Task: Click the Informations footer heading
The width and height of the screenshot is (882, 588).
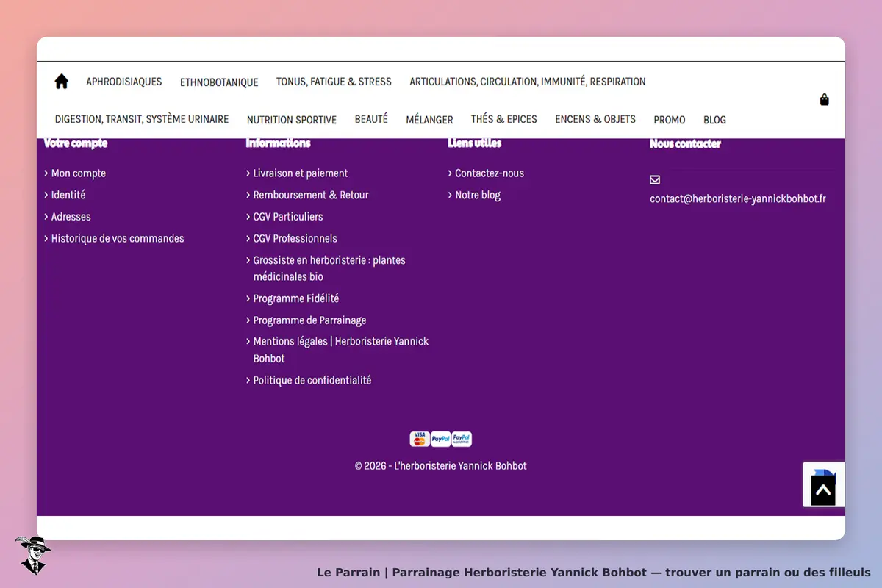Action: [x=278, y=143]
